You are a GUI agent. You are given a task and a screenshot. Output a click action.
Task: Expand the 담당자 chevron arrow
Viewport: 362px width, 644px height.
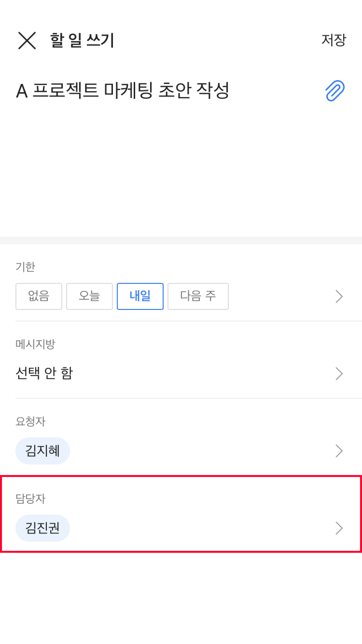click(339, 528)
